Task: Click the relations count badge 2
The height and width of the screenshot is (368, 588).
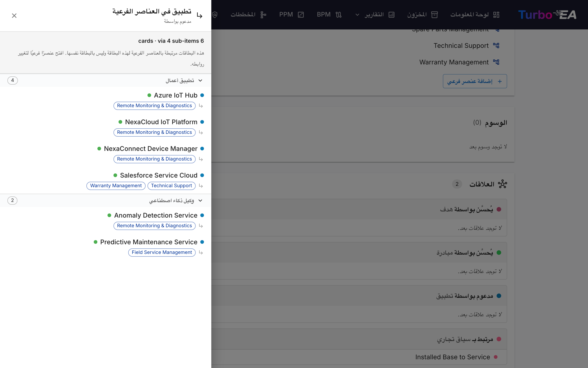Action: (x=457, y=184)
